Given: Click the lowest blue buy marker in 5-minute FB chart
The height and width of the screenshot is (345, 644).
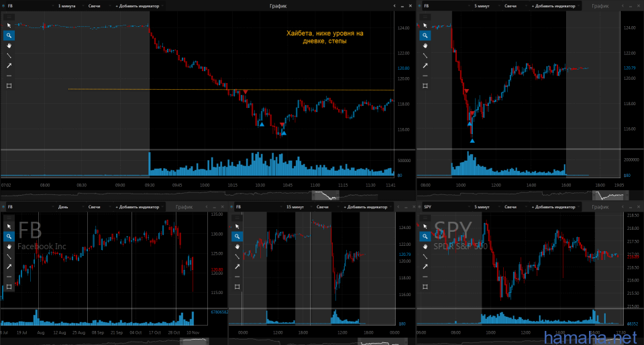Looking at the screenshot, I should pos(472,141).
